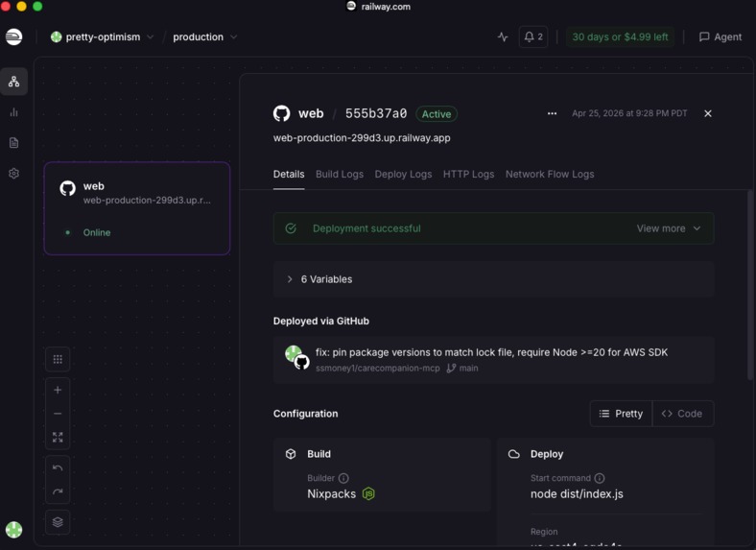Expand the 6 Variables section
The height and width of the screenshot is (550, 756).
(x=493, y=279)
